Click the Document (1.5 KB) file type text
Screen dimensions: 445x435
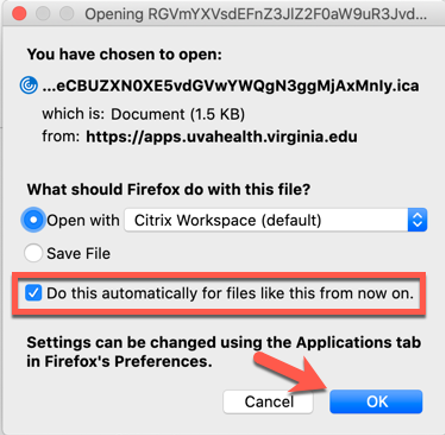(x=178, y=114)
